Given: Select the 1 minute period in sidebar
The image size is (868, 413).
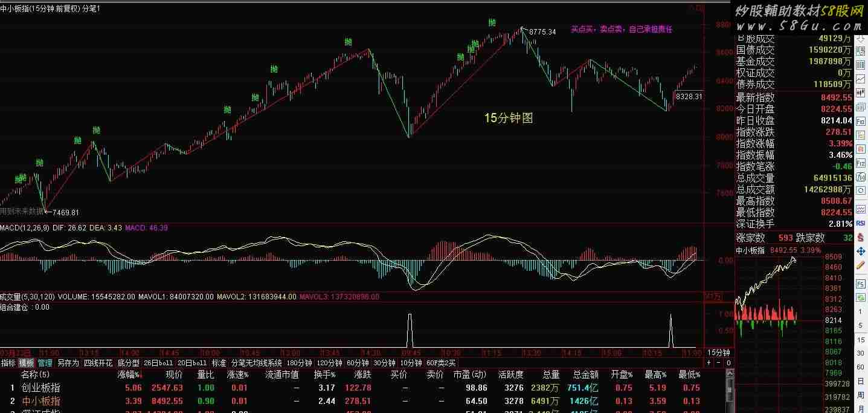Looking at the screenshot, I should coord(861,311).
